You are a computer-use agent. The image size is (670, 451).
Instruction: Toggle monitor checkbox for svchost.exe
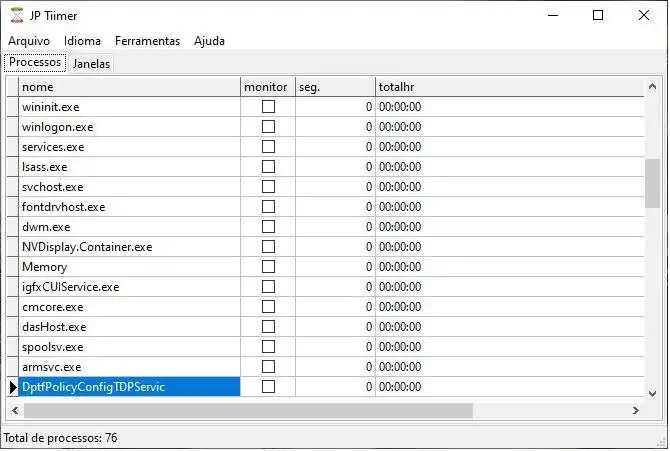coord(268,187)
